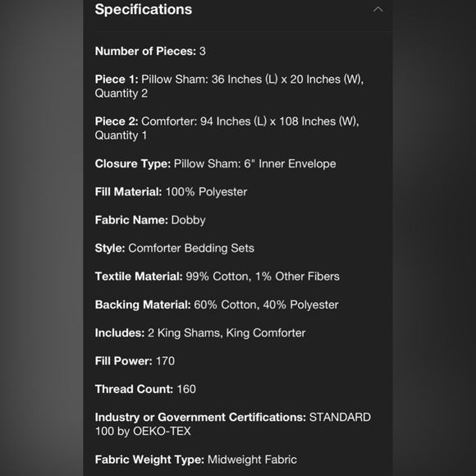
Task: Click the Industry or Government Certifications label
Action: pyautogui.click(x=200, y=417)
